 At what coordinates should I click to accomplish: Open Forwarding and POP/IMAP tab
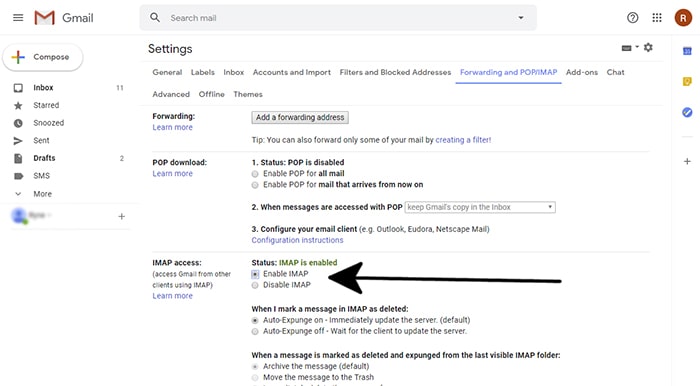pos(508,72)
